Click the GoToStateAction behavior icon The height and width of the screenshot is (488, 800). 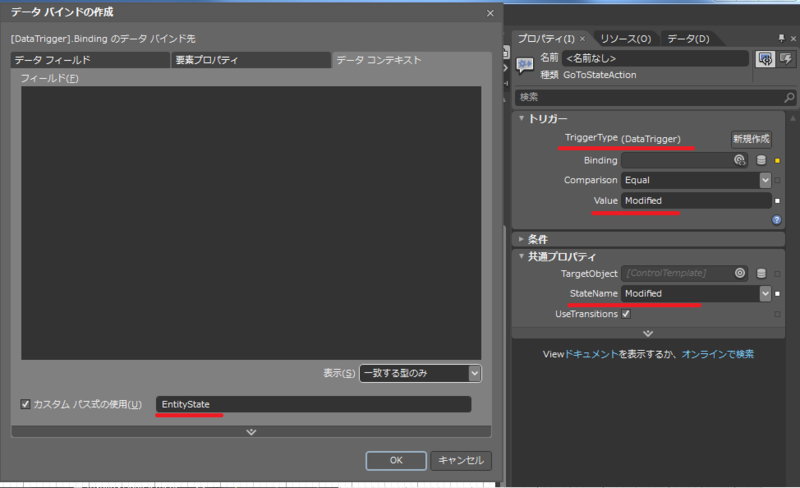(x=525, y=65)
